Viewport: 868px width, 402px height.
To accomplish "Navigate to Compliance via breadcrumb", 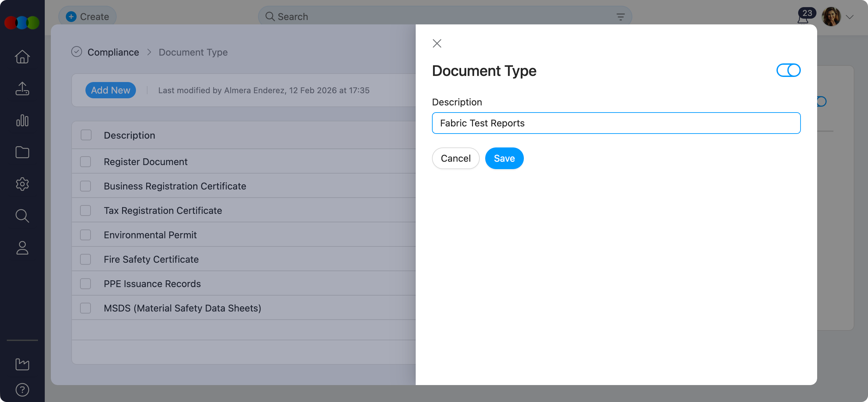I will click(113, 52).
